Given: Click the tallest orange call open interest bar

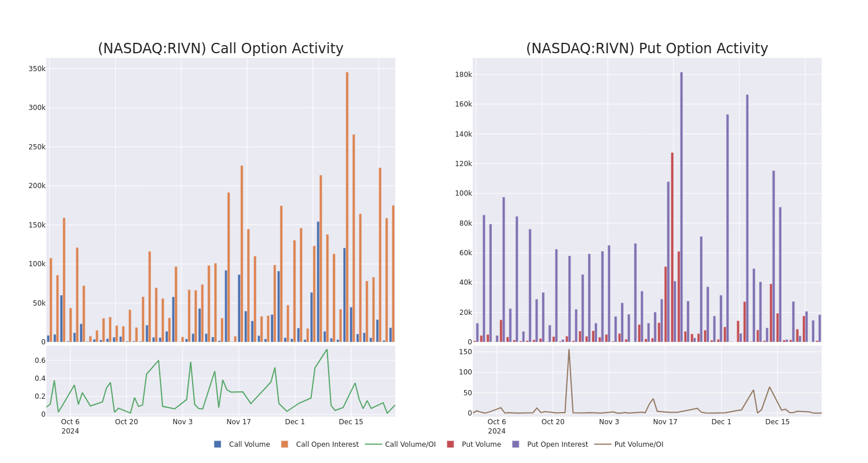Looking at the screenshot, I should click(x=347, y=207).
